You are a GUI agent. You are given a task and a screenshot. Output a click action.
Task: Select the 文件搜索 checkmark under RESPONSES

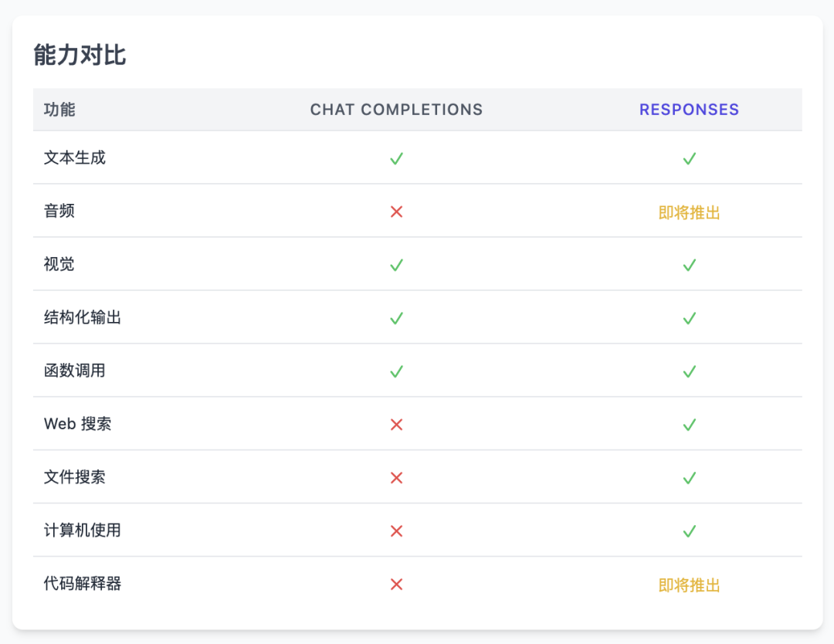689,477
